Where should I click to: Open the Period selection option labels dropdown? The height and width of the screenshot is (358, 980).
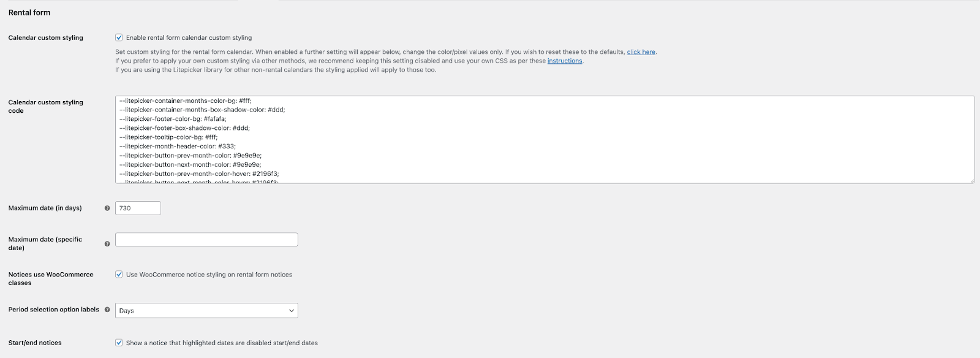click(206, 310)
